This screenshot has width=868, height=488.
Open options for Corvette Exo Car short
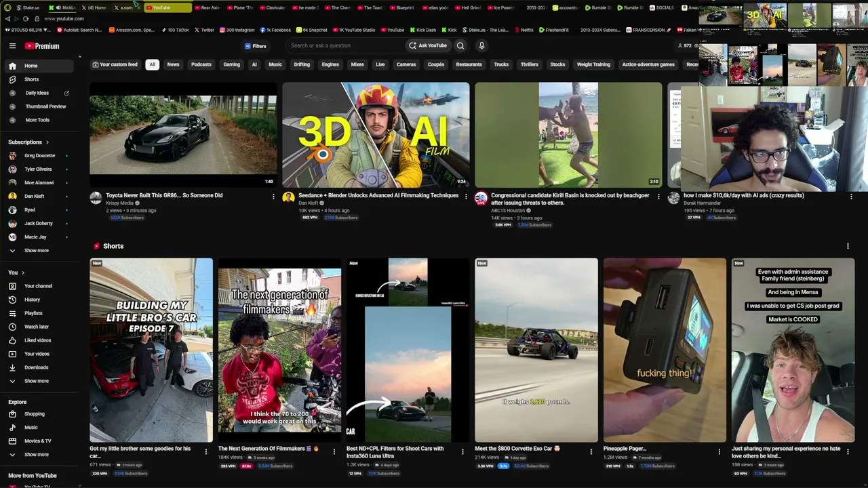click(x=591, y=451)
